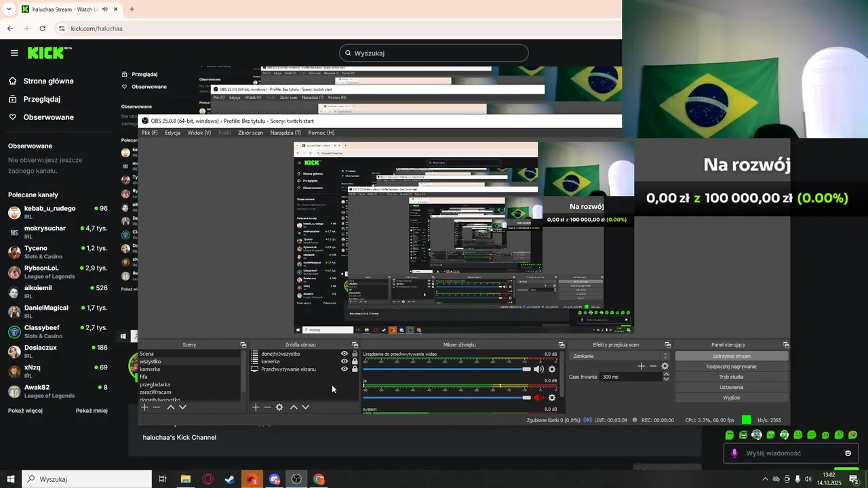868x488 pixels.
Task: Unmute the ja audio channel
Action: (538, 398)
